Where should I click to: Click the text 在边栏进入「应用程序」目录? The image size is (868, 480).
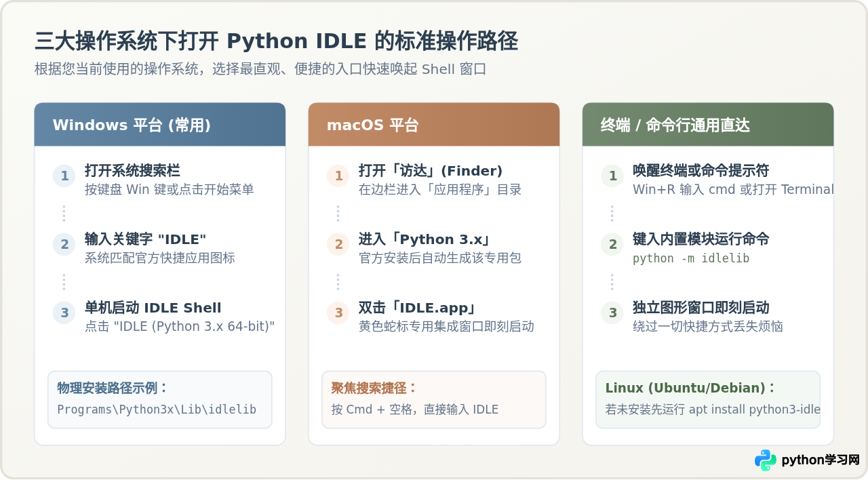coord(440,190)
